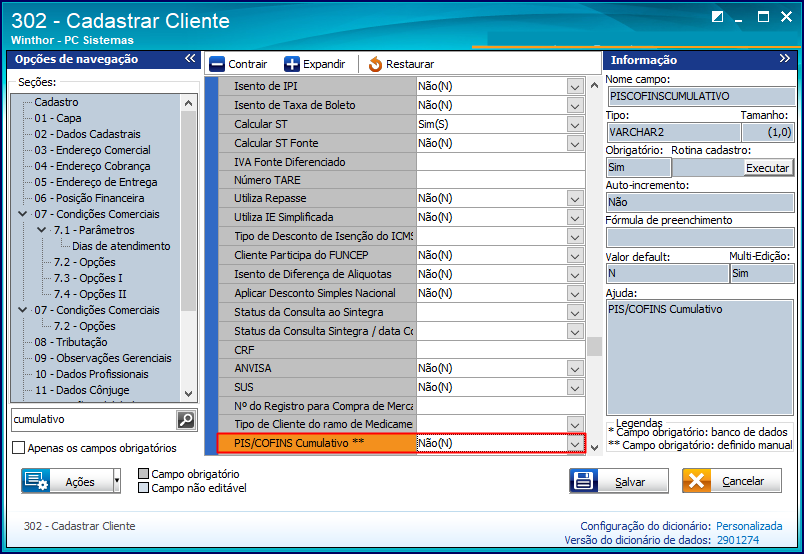Open the Isento de IPI dropdown
Image resolution: width=804 pixels, height=554 pixels.
click(x=575, y=86)
